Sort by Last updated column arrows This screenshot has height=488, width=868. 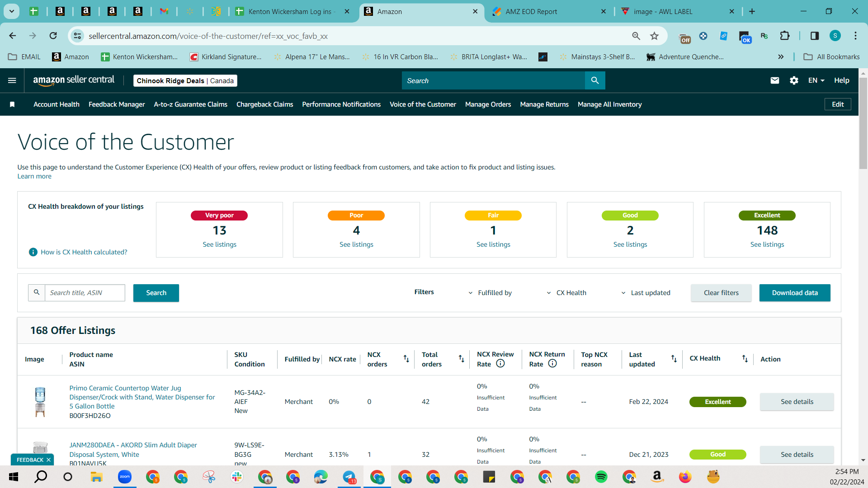coord(674,359)
